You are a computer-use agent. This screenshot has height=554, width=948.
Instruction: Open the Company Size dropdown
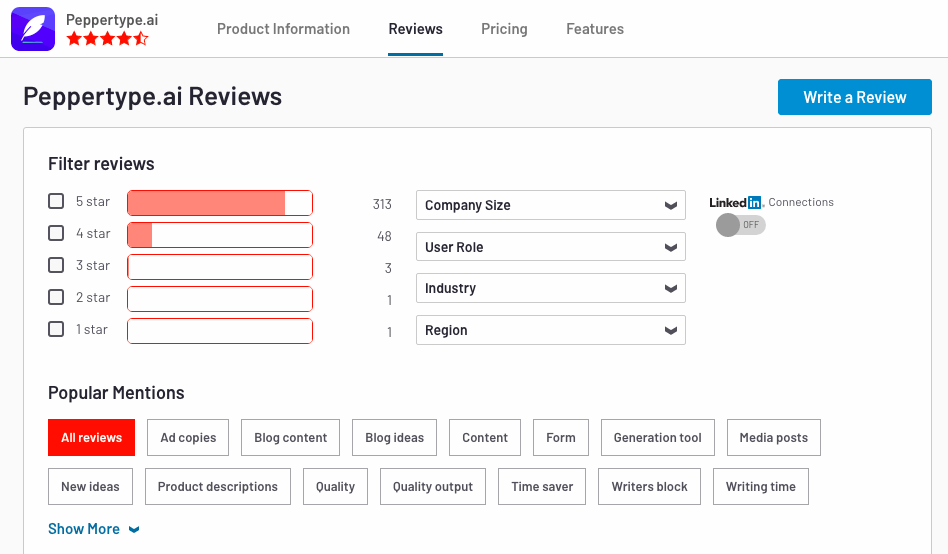tap(551, 205)
